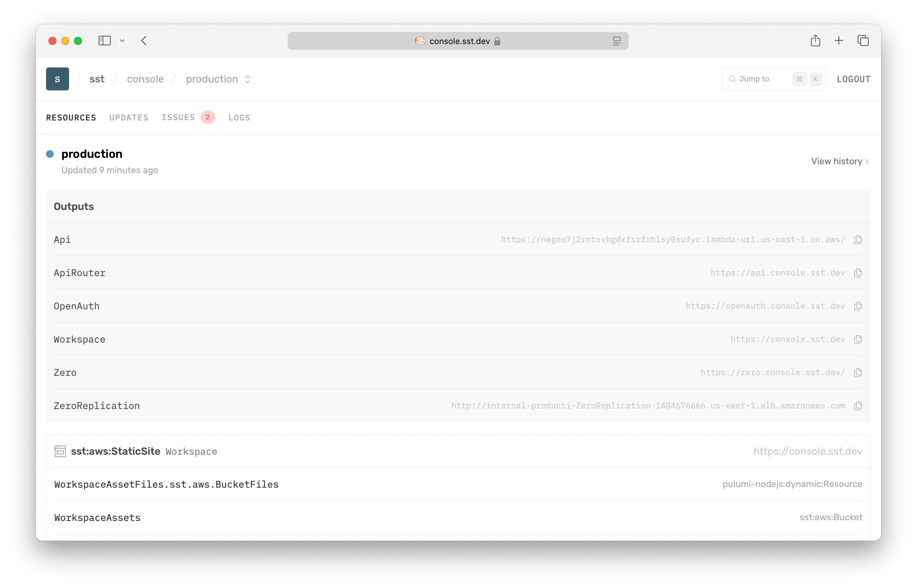Click the UPDATES tab
917x588 pixels.
128,117
